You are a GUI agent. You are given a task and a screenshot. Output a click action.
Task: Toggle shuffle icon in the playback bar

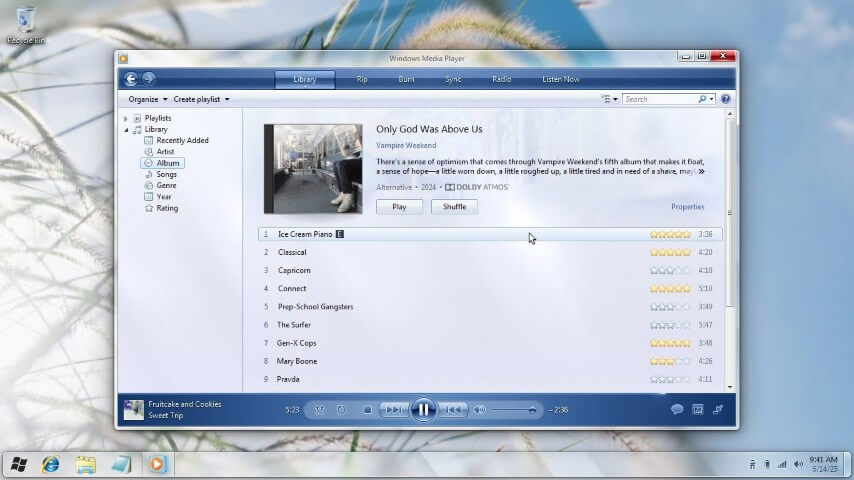[320, 409]
